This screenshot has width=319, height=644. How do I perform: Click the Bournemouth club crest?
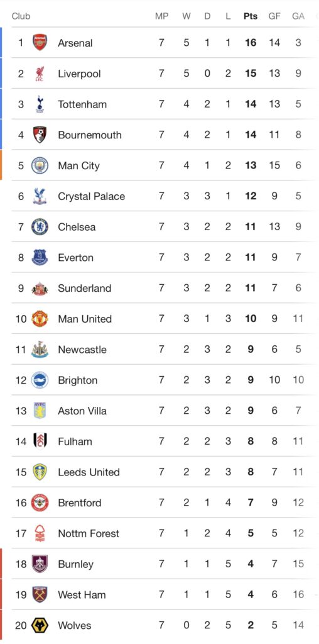pos(40,135)
